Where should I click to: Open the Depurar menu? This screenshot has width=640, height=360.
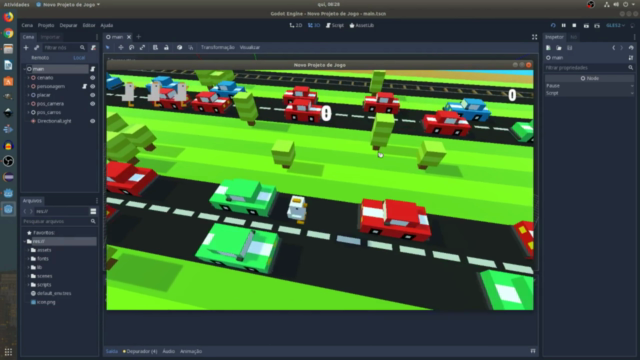click(x=68, y=25)
